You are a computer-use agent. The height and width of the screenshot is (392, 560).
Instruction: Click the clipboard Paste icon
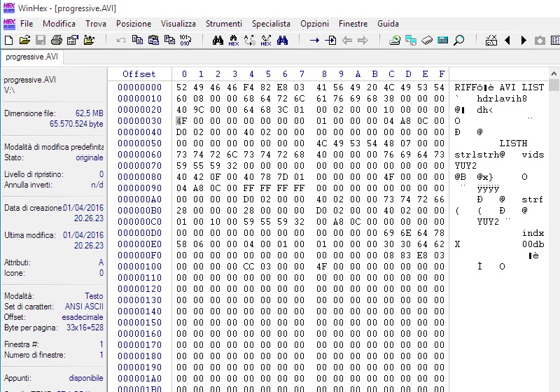pyautogui.click(x=153, y=40)
